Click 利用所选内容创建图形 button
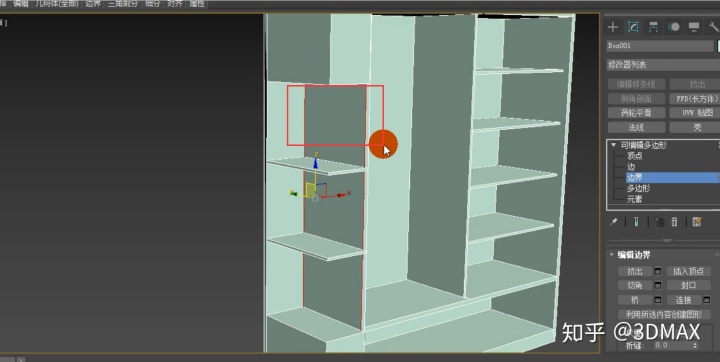The width and height of the screenshot is (720, 362). click(x=664, y=315)
